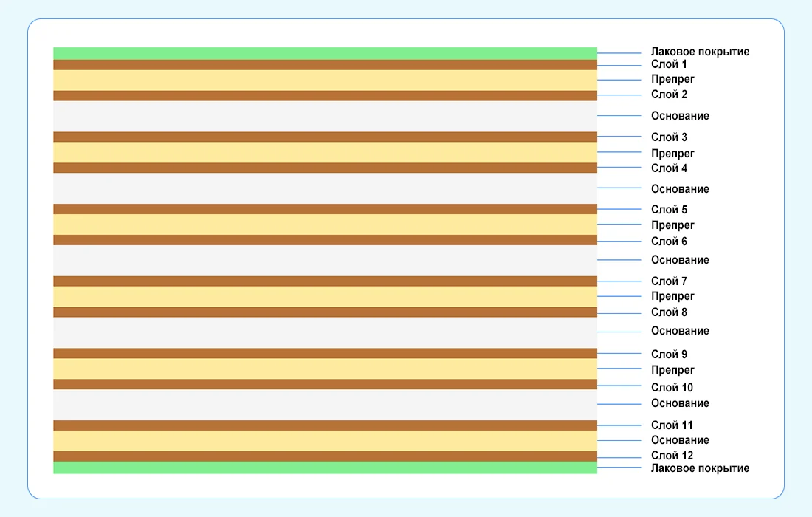Select the "Слой 2" text label
This screenshot has height=517, width=812.
[669, 95]
